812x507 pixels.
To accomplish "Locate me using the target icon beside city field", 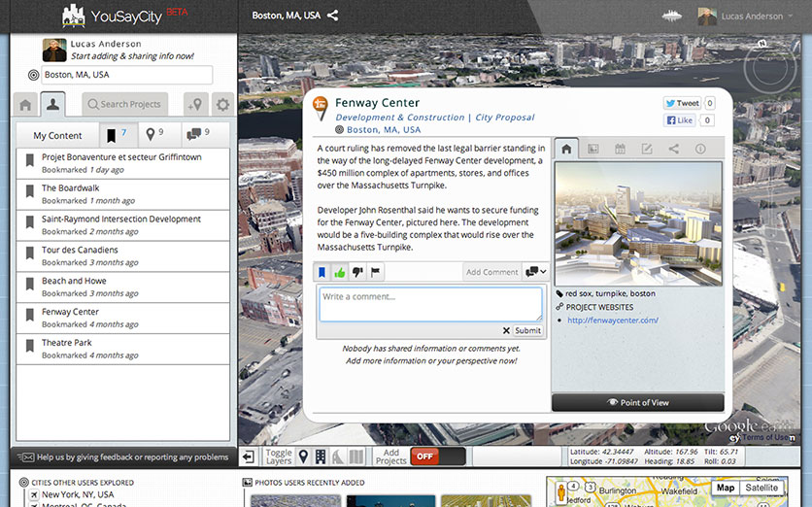I will 33,75.
